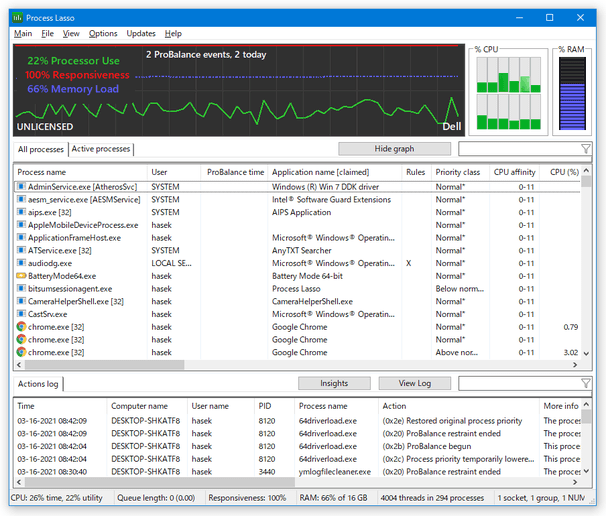Click the process filter search field
This screenshot has width=606, height=516.
coord(519,149)
